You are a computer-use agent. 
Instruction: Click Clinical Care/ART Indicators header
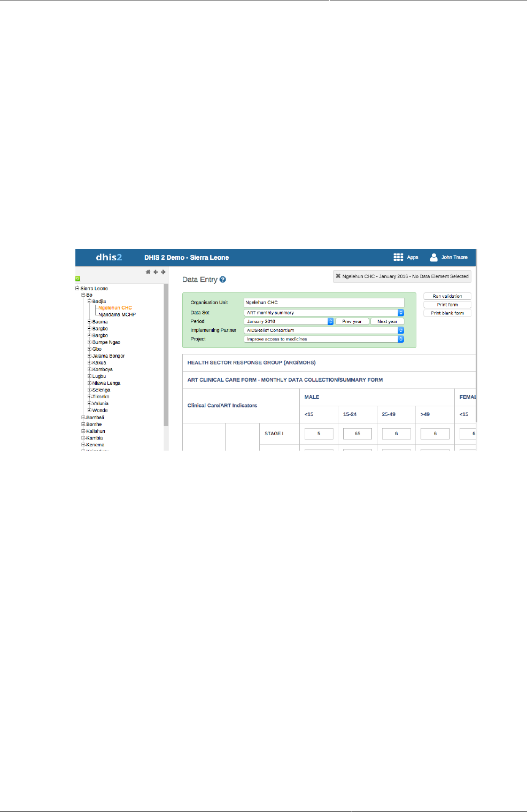tap(222, 406)
